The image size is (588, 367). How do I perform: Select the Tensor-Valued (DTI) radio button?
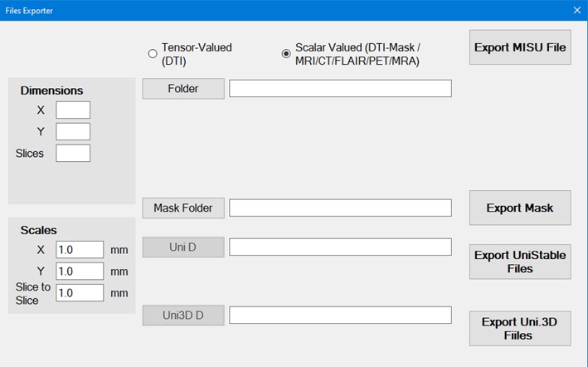pyautogui.click(x=153, y=54)
